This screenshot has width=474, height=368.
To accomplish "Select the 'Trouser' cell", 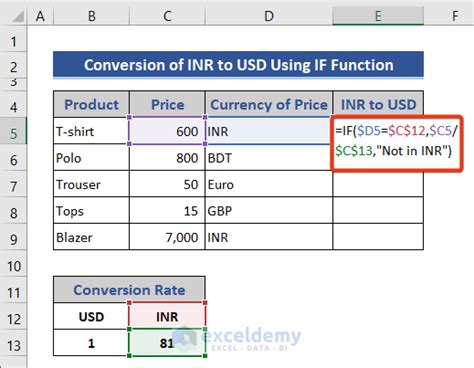I will coord(91,184).
